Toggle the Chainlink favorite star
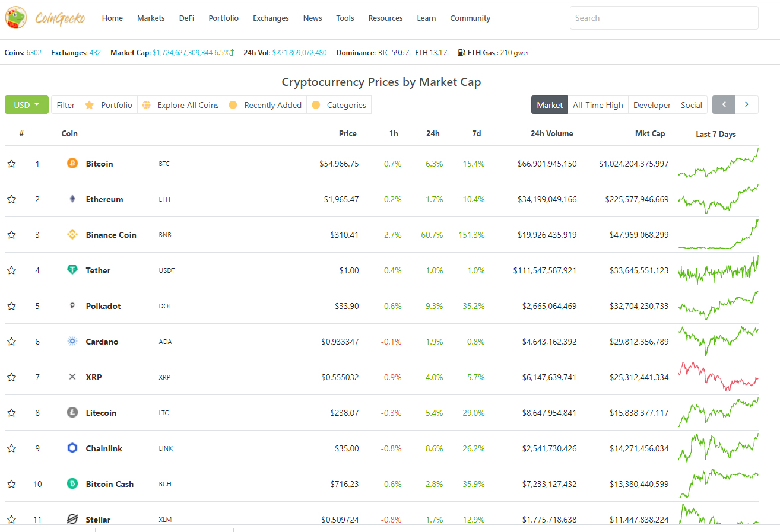 (11, 448)
